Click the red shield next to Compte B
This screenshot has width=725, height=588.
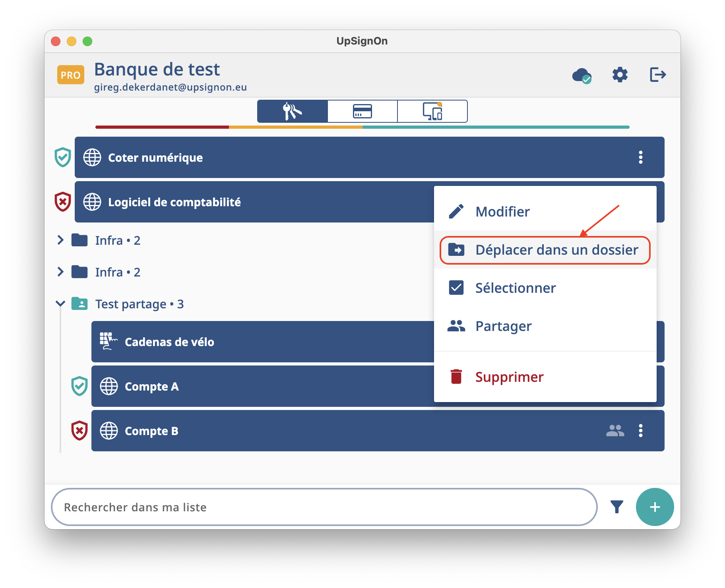point(79,431)
